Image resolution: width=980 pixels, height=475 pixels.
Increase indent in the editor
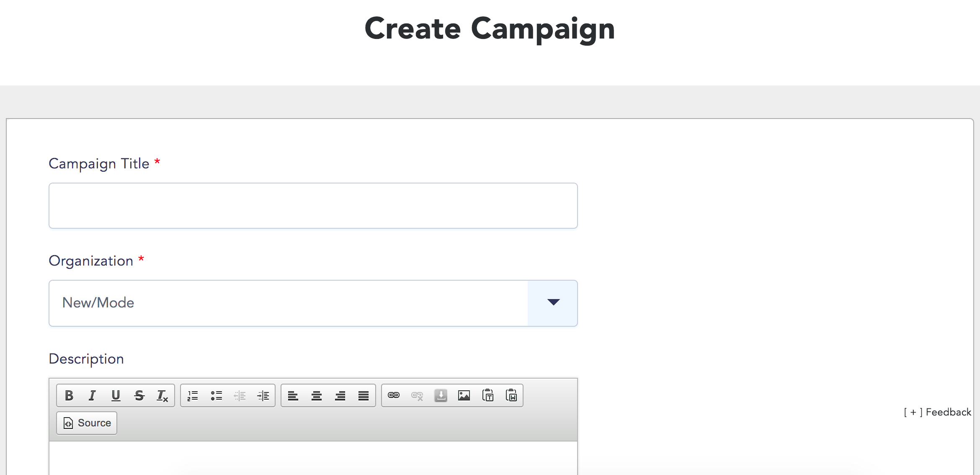pos(263,395)
